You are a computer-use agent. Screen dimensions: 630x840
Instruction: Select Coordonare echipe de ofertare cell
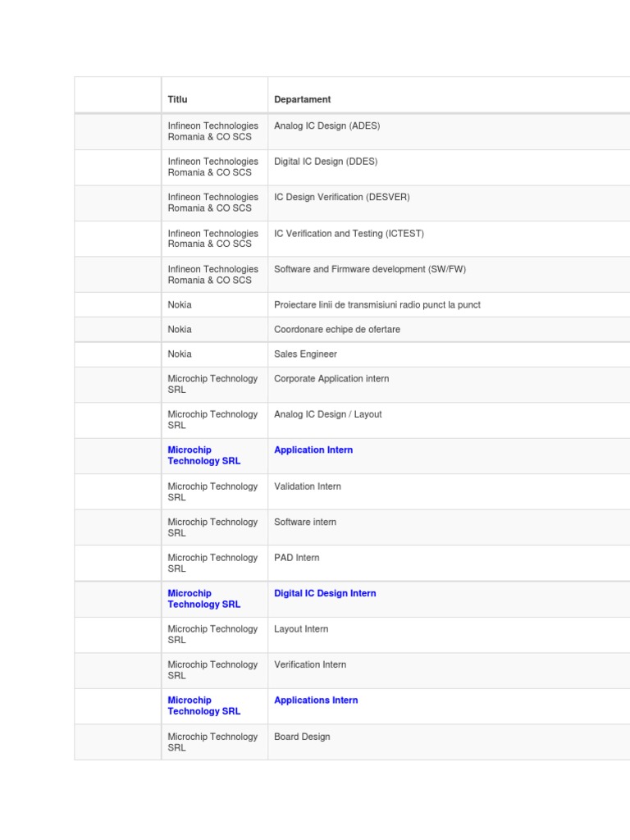click(x=336, y=330)
